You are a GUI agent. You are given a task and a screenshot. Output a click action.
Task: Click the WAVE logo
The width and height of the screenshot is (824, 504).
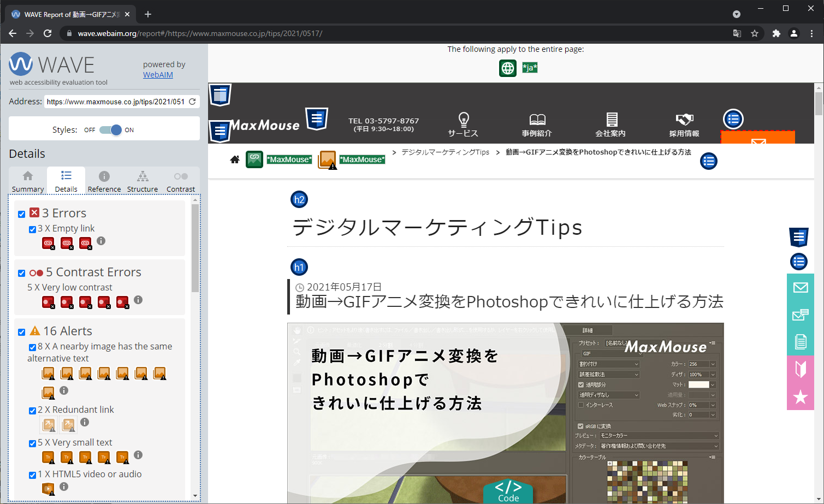click(52, 65)
